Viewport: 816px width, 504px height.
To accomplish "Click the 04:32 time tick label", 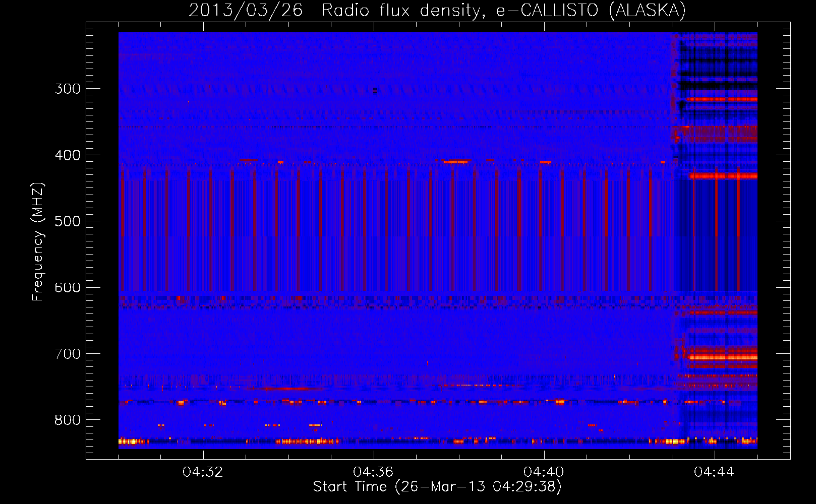I will pyautogui.click(x=203, y=472).
